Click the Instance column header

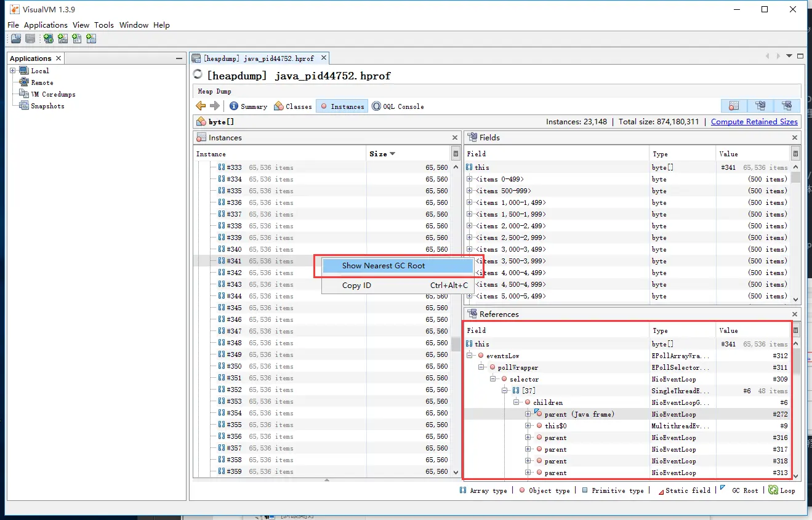pyautogui.click(x=280, y=154)
